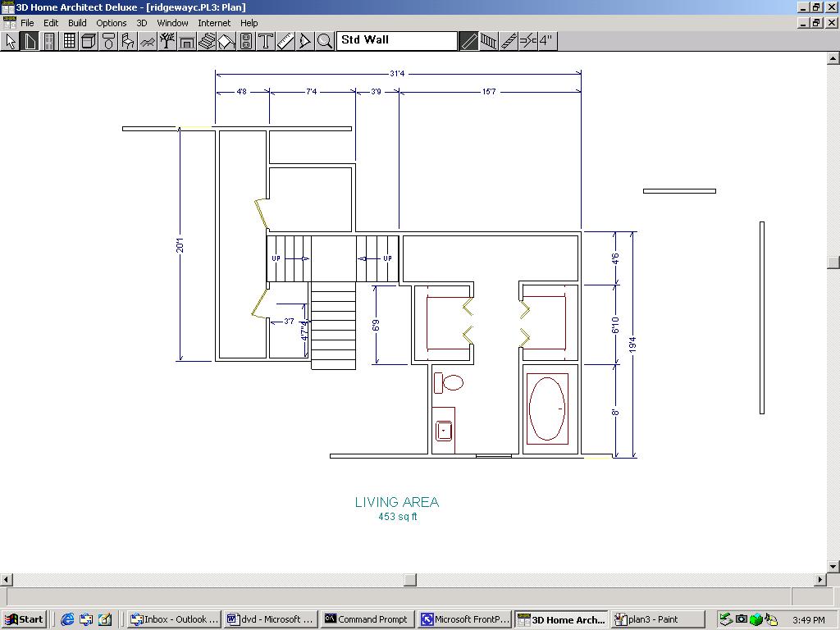Select the Electrical outlet tool
The height and width of the screenshot is (630, 840).
pos(246,41)
